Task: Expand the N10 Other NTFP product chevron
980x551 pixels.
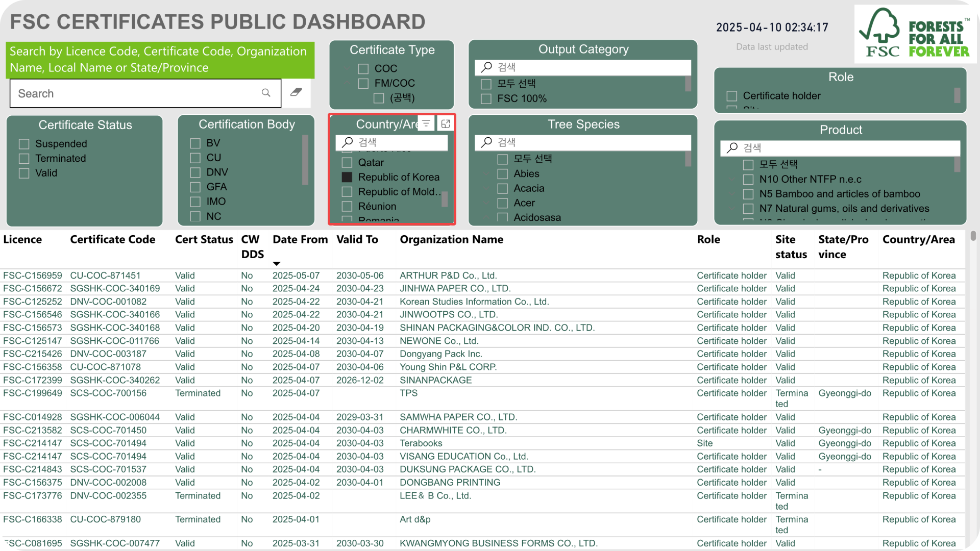Action: click(x=732, y=180)
